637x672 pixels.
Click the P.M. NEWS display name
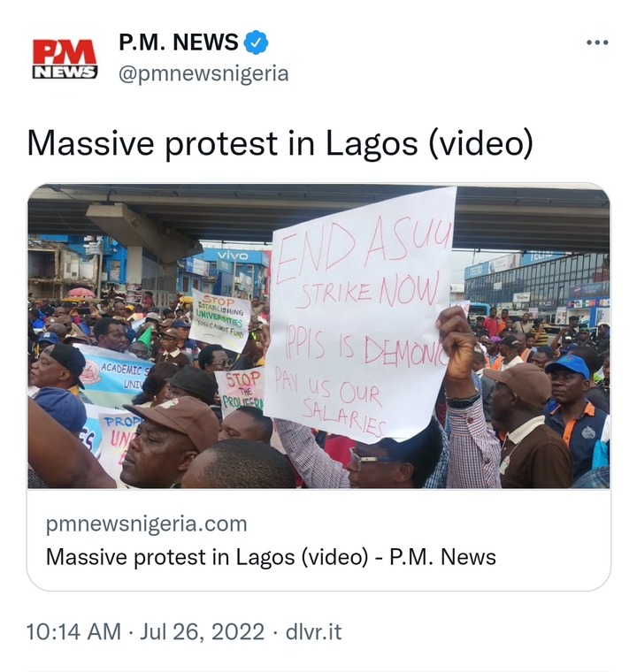click(178, 42)
